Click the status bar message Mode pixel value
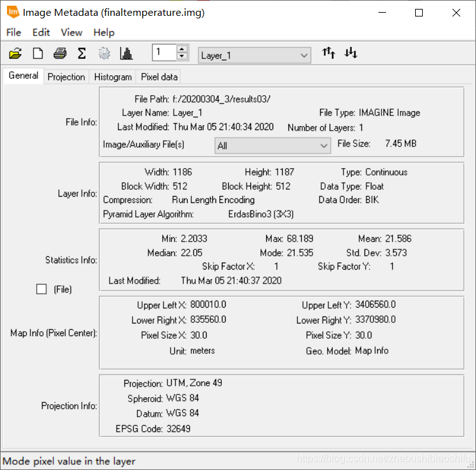 (69, 461)
